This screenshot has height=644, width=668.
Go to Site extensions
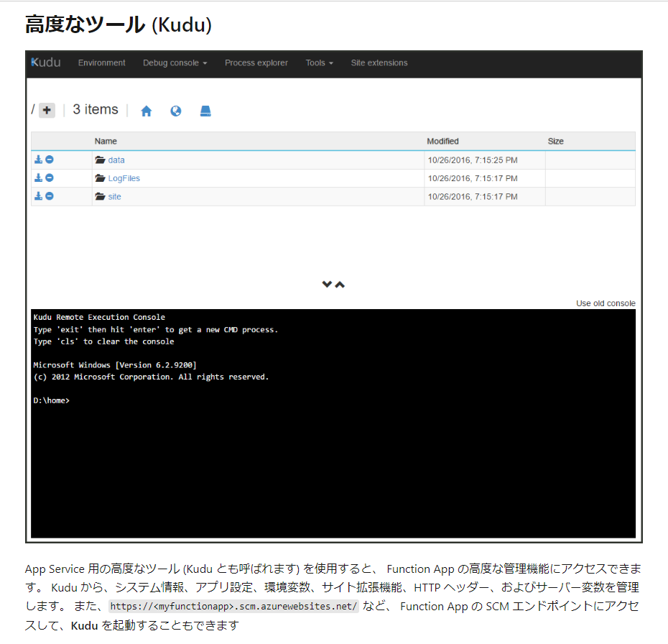(379, 63)
